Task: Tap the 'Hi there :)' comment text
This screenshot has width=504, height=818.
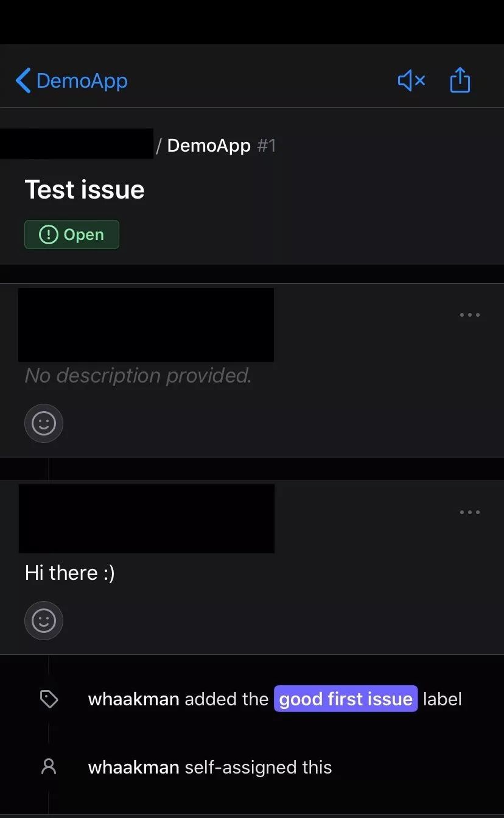Action: 69,573
